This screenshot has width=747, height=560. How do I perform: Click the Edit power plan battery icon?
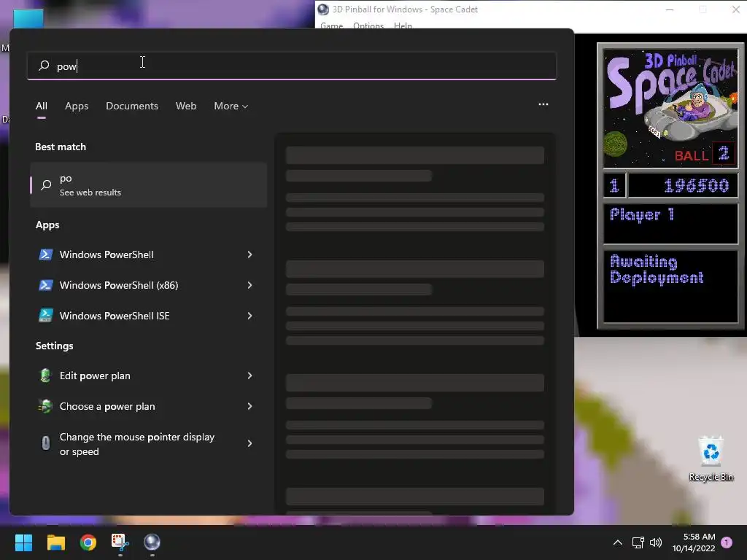point(45,376)
